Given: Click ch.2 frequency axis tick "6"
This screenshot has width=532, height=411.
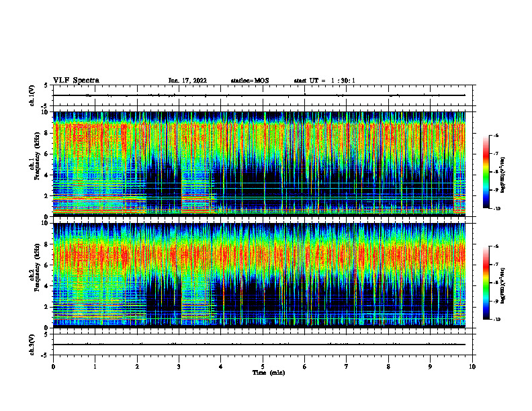Looking at the screenshot, I should pos(47,265).
